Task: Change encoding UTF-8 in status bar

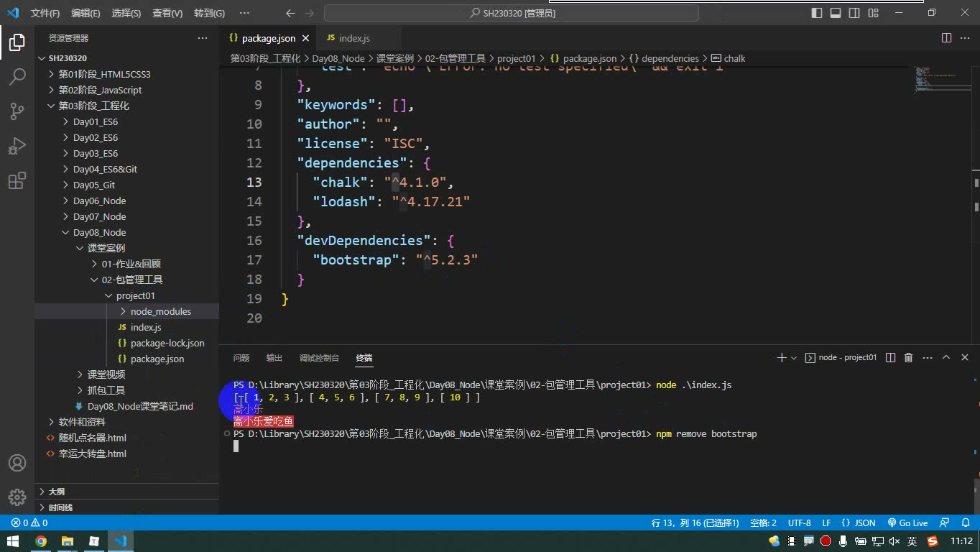Action: [x=800, y=523]
